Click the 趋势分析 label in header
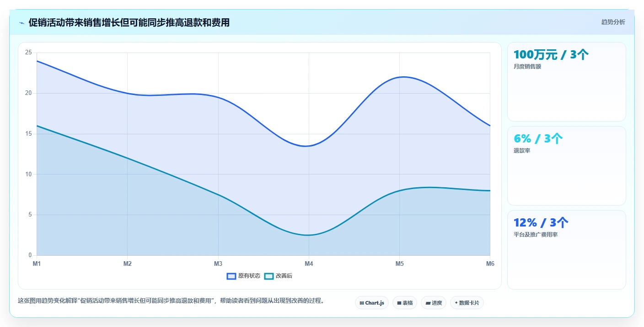 (613, 22)
